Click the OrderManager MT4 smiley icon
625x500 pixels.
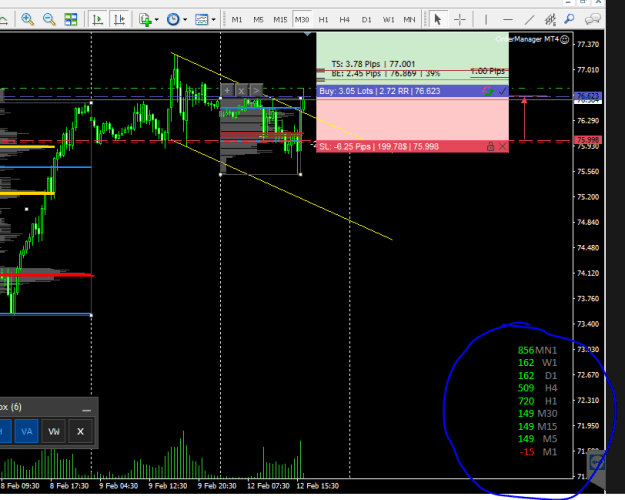point(565,39)
